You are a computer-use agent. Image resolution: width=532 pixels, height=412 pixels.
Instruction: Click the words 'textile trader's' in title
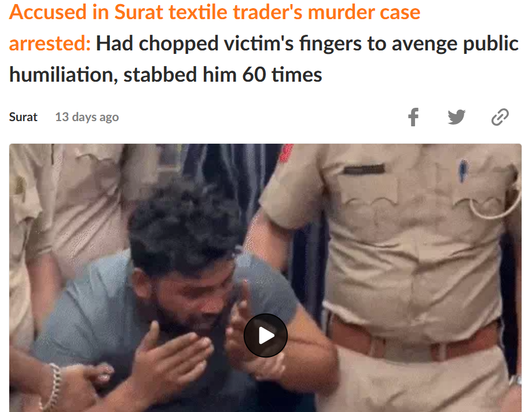click(236, 12)
